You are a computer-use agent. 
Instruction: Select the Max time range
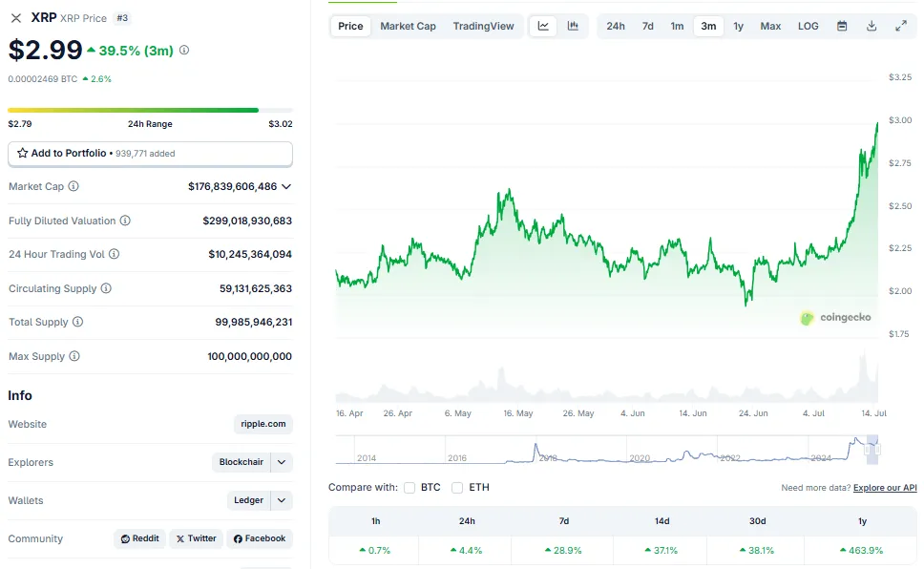click(770, 26)
